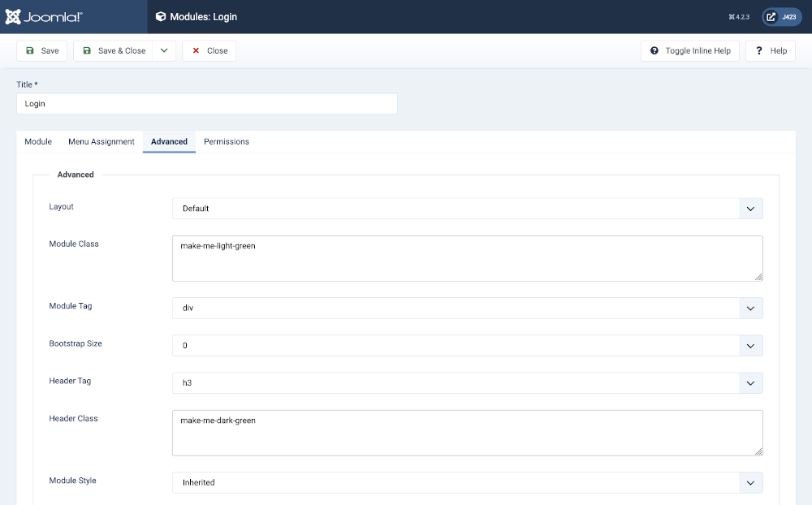The height and width of the screenshot is (505, 812).
Task: Expand the Save & Close options arrow
Action: pos(164,50)
